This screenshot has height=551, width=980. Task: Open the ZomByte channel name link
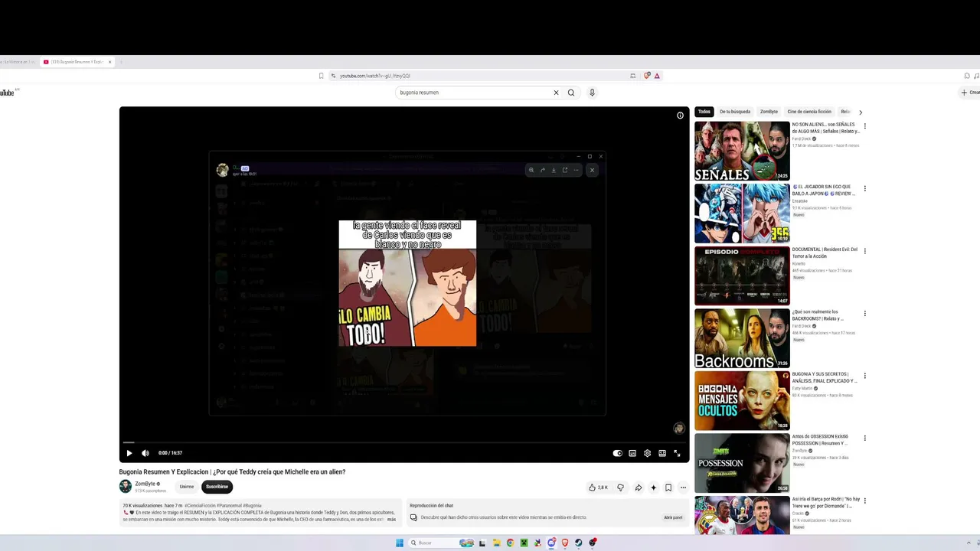[x=145, y=484]
